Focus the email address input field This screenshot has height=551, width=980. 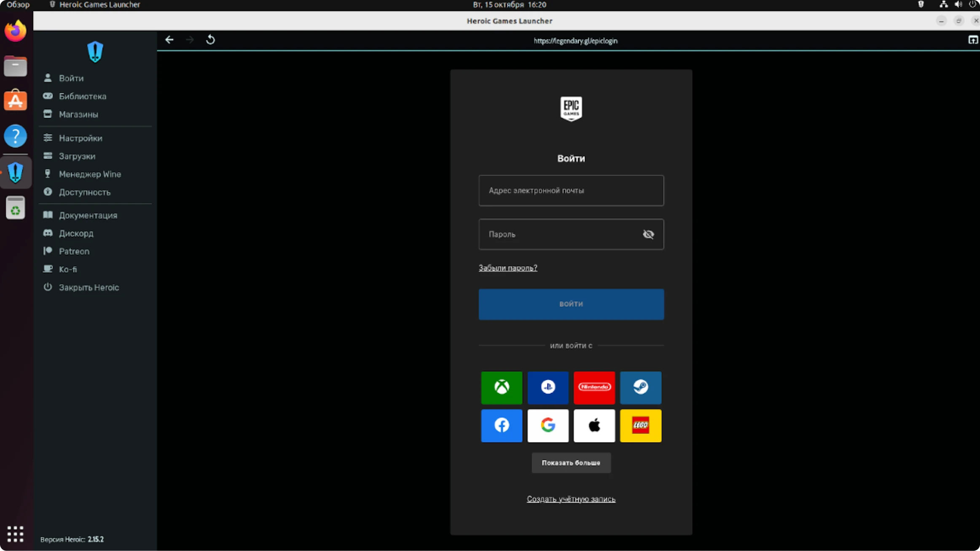point(571,191)
